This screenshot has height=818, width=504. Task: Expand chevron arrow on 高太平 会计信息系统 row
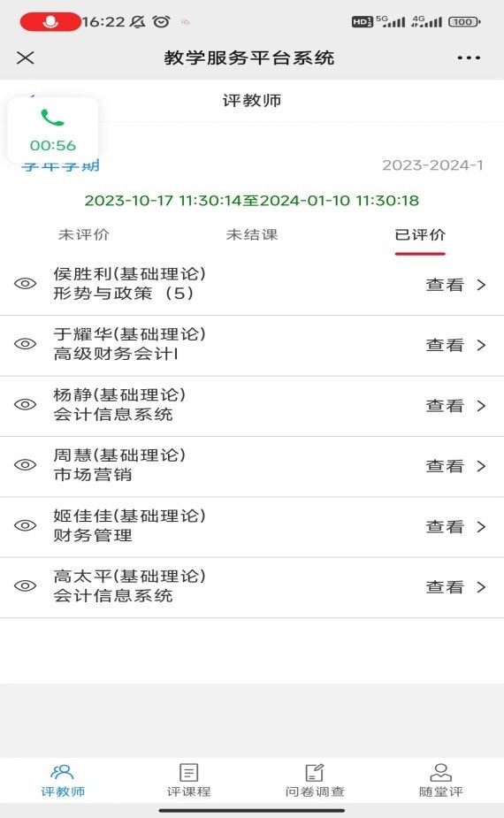pos(481,587)
